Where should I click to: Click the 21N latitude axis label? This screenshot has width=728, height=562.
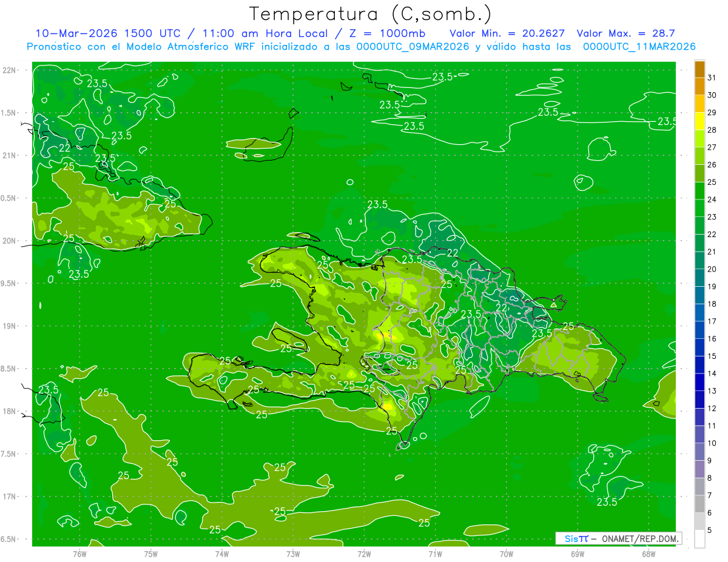click(8, 155)
